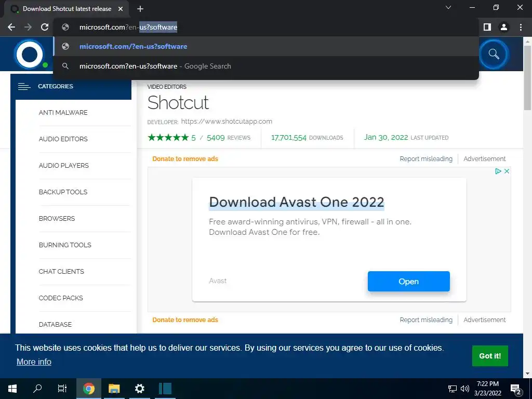Screen dimensions: 532x399
Task: Open the Categories hamburger menu icon
Action: pos(24,87)
